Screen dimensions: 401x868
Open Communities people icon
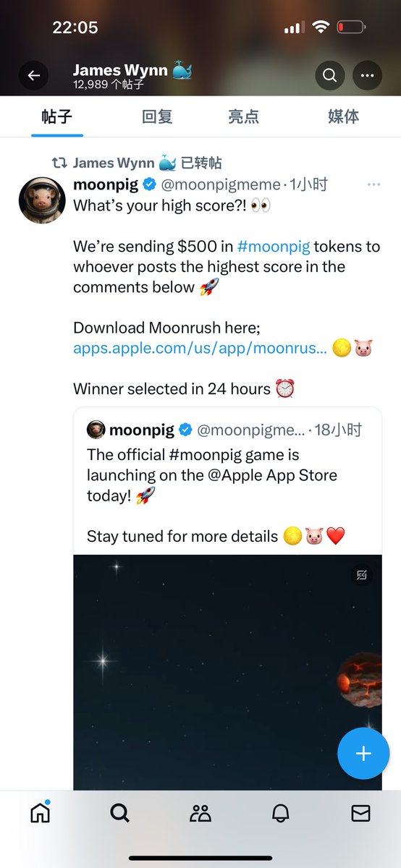click(x=200, y=814)
